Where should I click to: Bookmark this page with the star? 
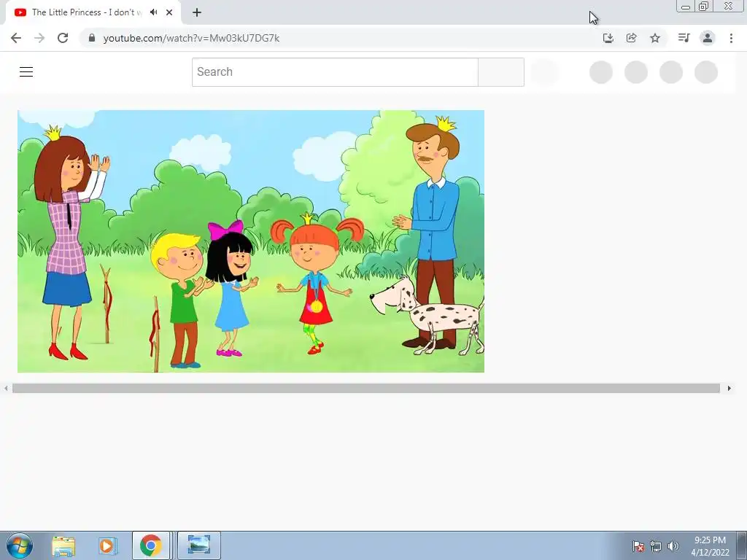pyautogui.click(x=655, y=38)
